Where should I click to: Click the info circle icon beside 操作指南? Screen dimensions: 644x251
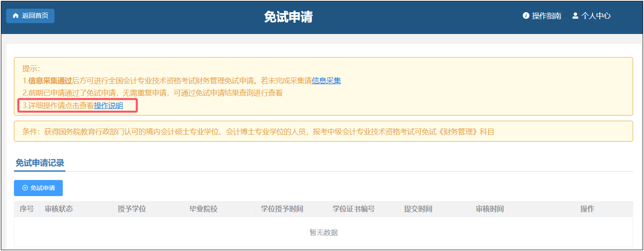[525, 15]
